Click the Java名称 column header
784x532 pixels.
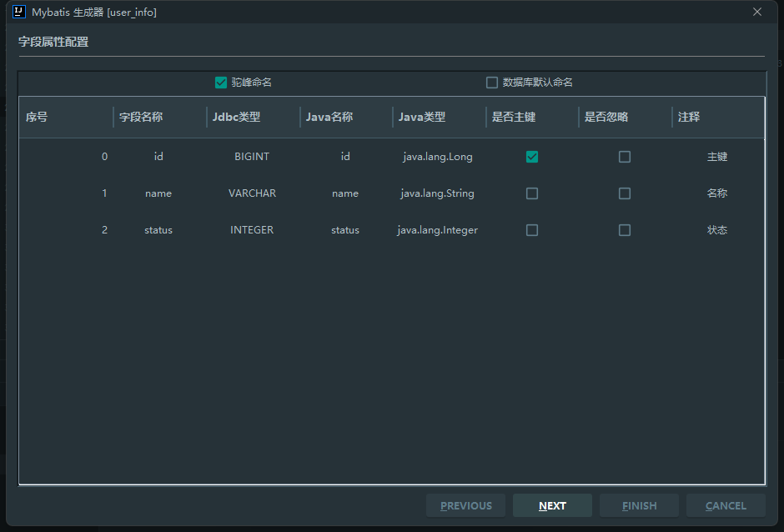pyautogui.click(x=346, y=117)
